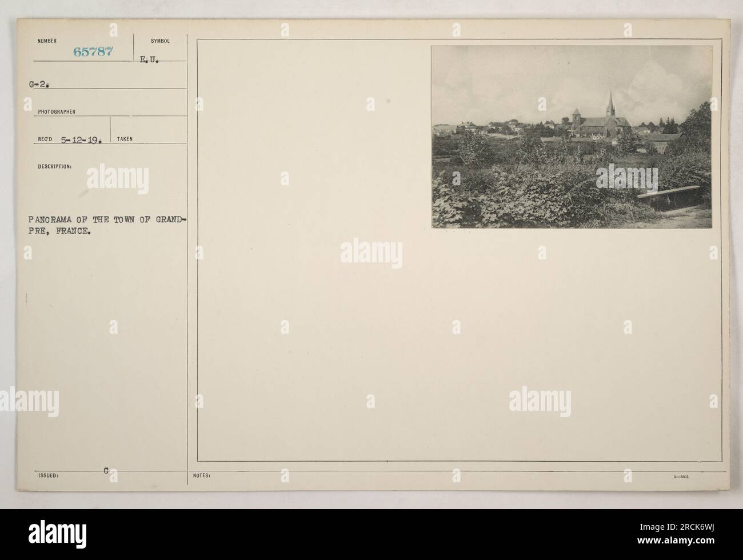The height and width of the screenshot is (560, 743).
Task: Click the PRE, FRANCE text line
Action: click(62, 233)
